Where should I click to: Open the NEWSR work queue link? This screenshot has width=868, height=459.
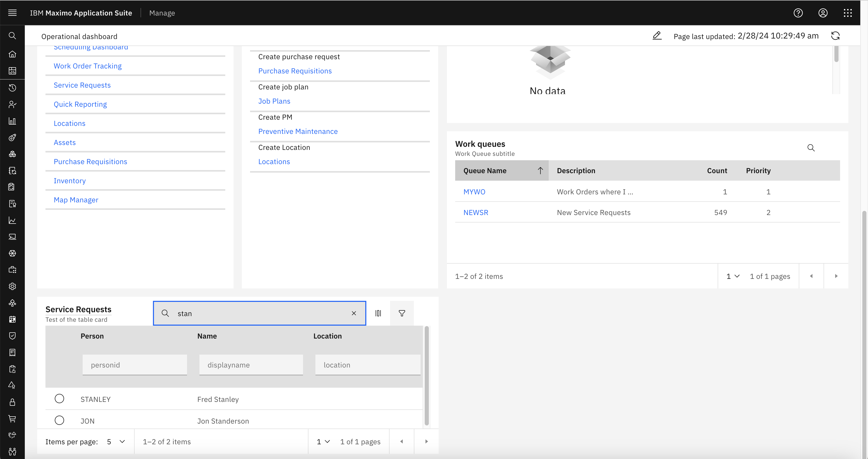pyautogui.click(x=475, y=212)
